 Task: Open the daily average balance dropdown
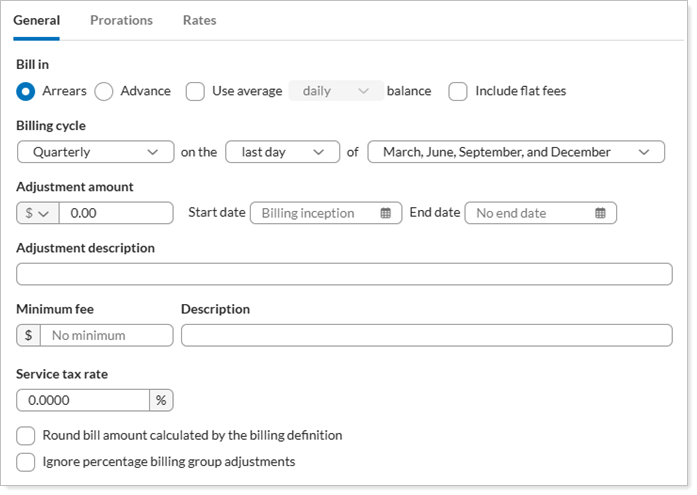tap(336, 91)
